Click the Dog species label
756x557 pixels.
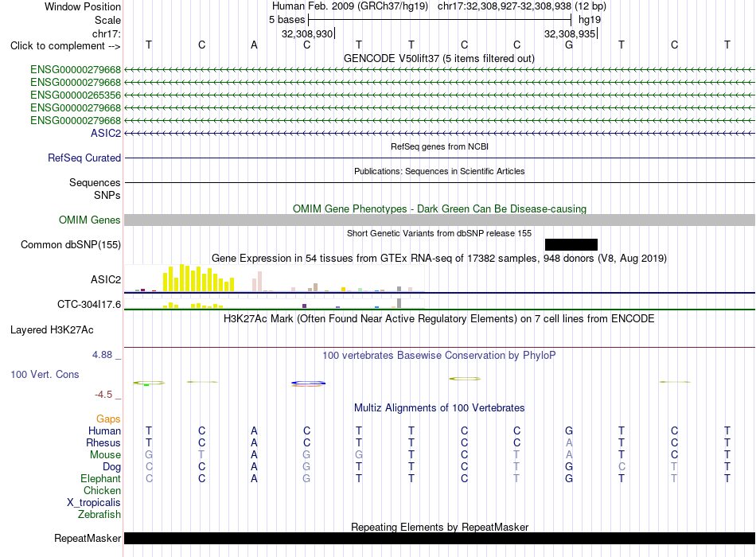(111, 466)
